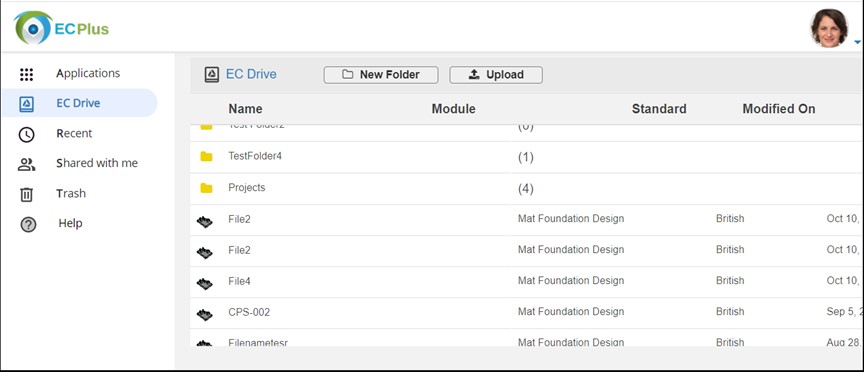Image resolution: width=864 pixels, height=372 pixels.
Task: Click the Upload button
Action: point(496,75)
